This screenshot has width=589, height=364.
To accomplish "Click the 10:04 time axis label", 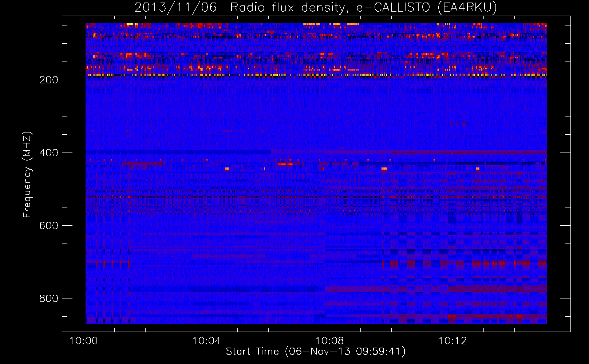I will [x=207, y=341].
